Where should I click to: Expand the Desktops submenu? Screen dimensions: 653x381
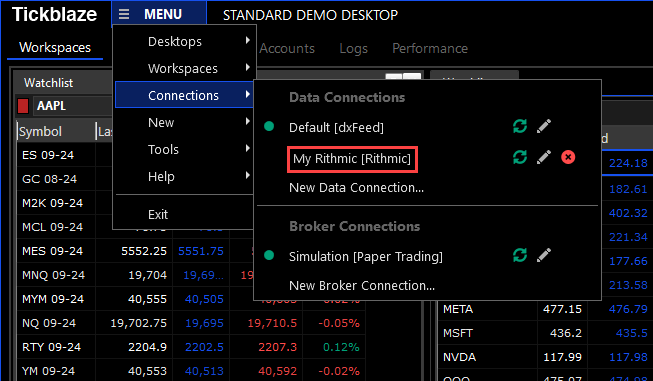(x=184, y=41)
